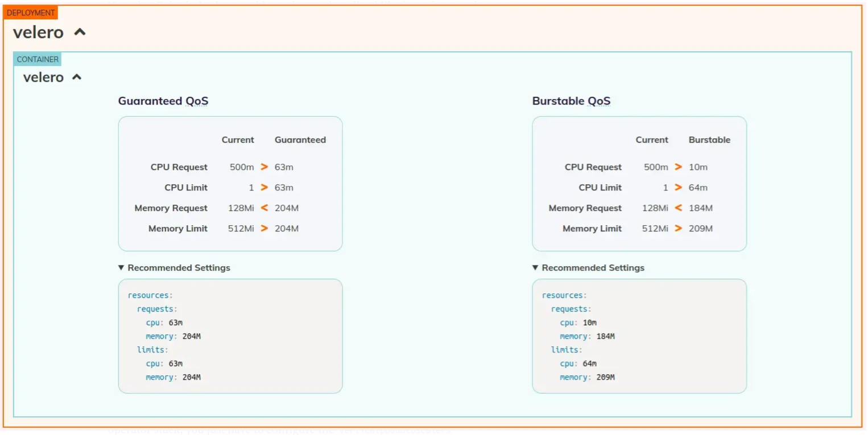Click the 63m Guaranteed CPU Request value
This screenshot has height=435, width=868.
[284, 167]
